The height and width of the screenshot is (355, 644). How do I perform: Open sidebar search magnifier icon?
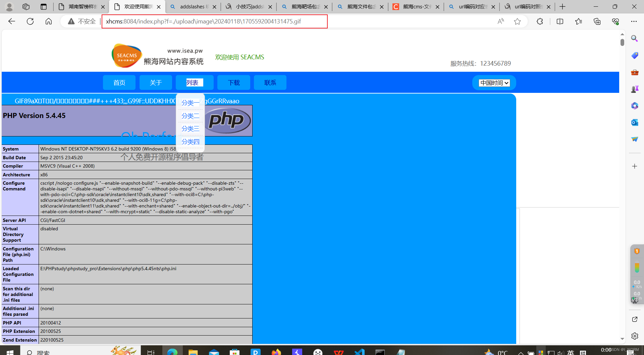click(x=634, y=39)
